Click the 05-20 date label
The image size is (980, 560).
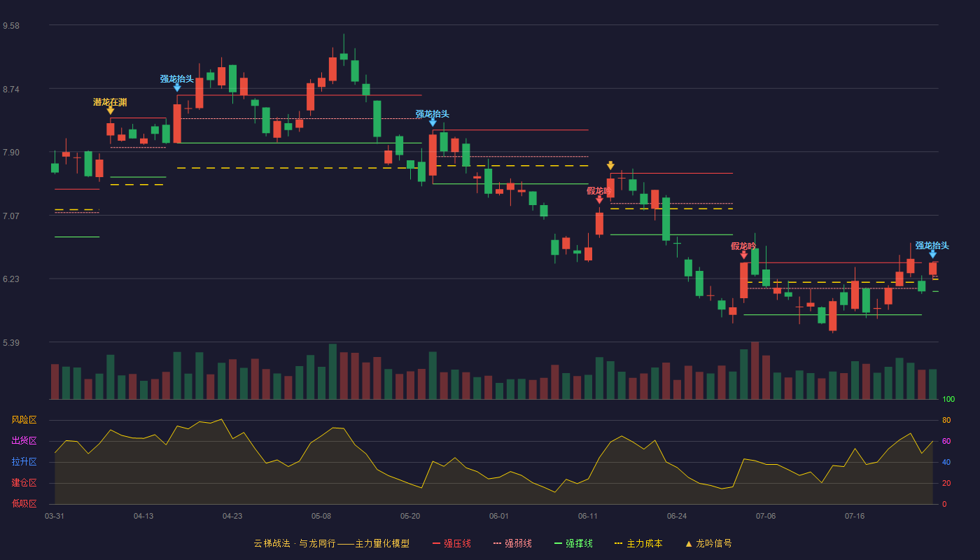click(410, 516)
